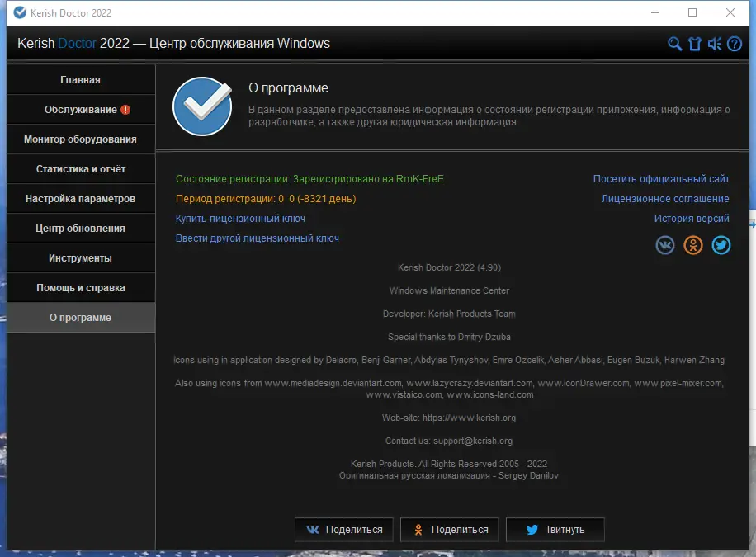
Task: Click Ввести другой лицензионный ключ
Action: pyautogui.click(x=257, y=238)
